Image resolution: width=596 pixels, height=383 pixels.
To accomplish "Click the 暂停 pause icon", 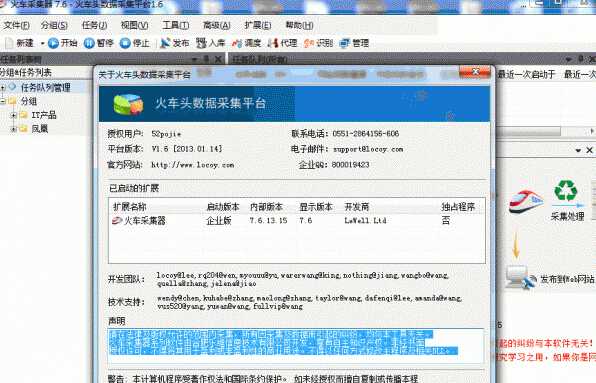I will (x=89, y=43).
